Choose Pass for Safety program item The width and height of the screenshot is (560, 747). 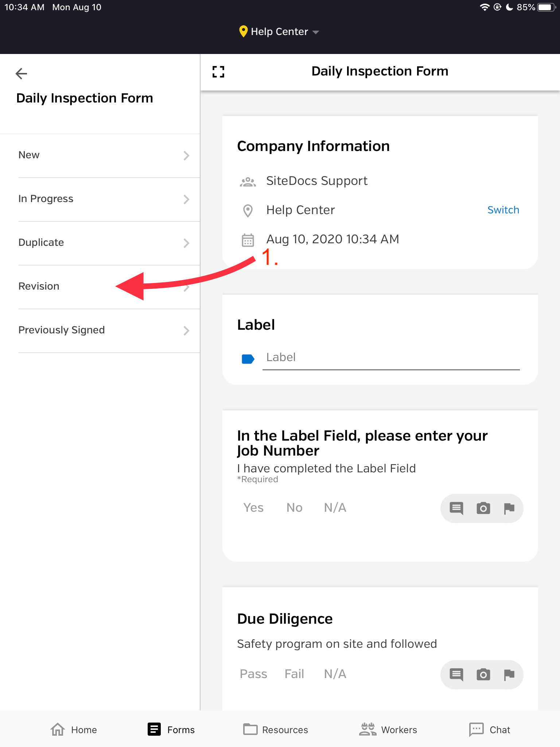click(253, 674)
